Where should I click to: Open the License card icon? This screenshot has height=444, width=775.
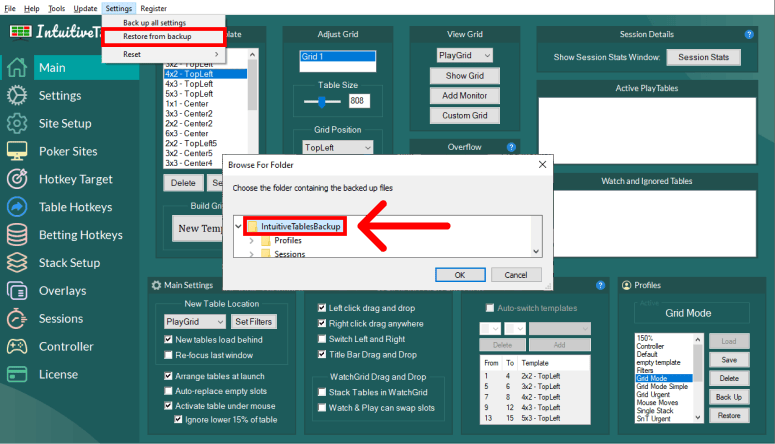(17, 374)
